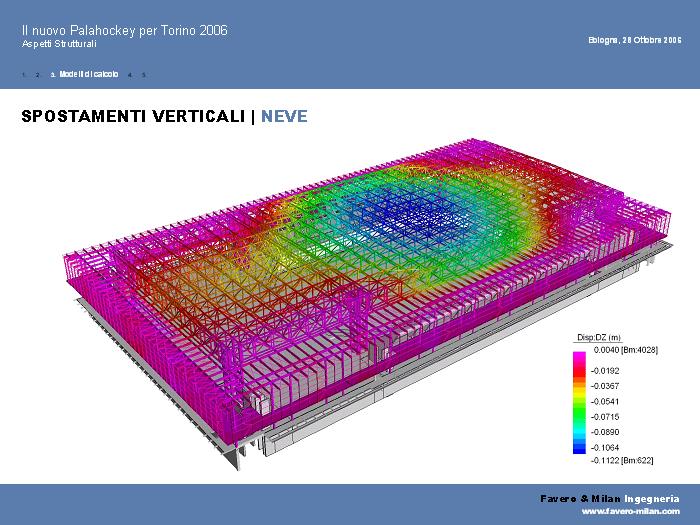Viewport: 700px width, 525px height.
Task: Click the 'Aspetti Strutturali' subtitle
Action: (x=59, y=45)
